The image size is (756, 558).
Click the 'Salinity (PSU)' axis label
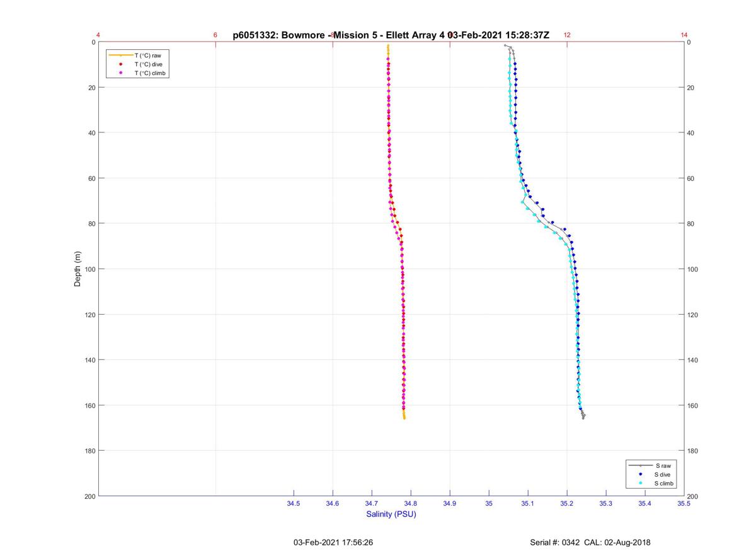coord(391,514)
